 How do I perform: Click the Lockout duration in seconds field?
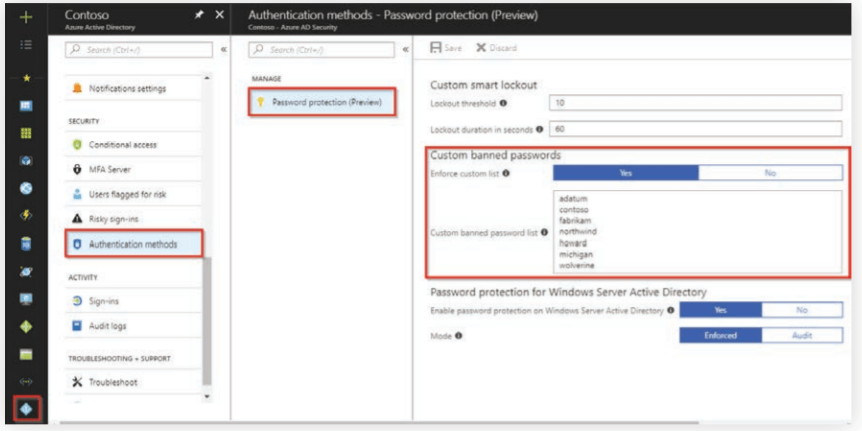coord(695,129)
